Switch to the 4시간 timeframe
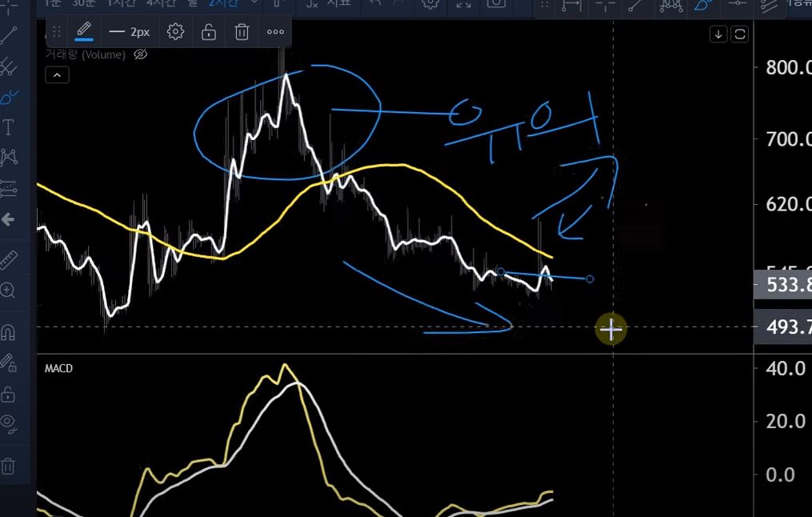 [x=161, y=2]
